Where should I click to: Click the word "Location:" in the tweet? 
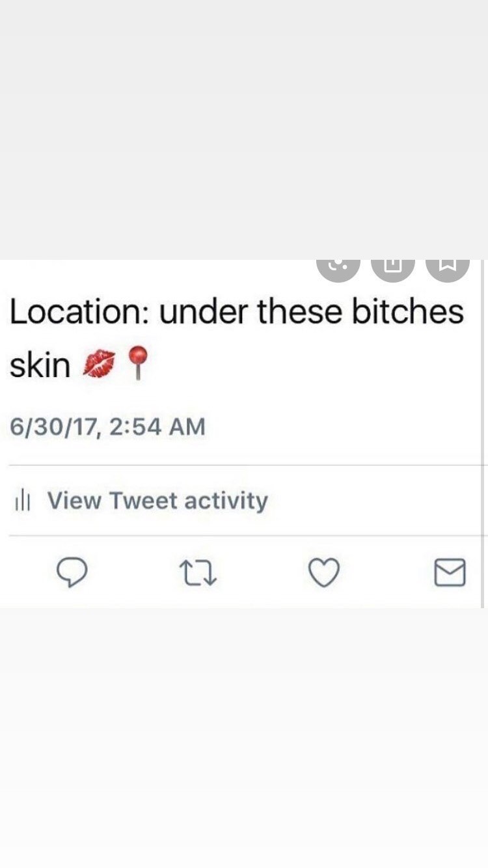tap(79, 312)
